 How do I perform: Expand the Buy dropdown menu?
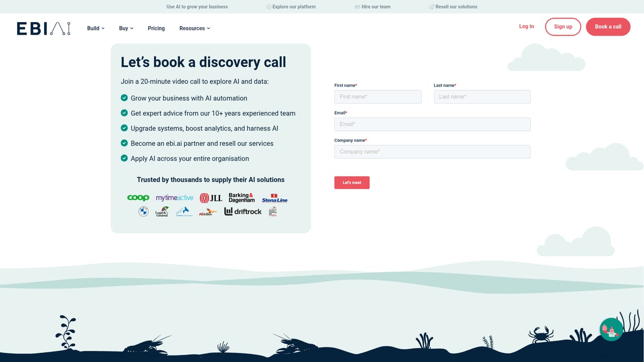[126, 28]
